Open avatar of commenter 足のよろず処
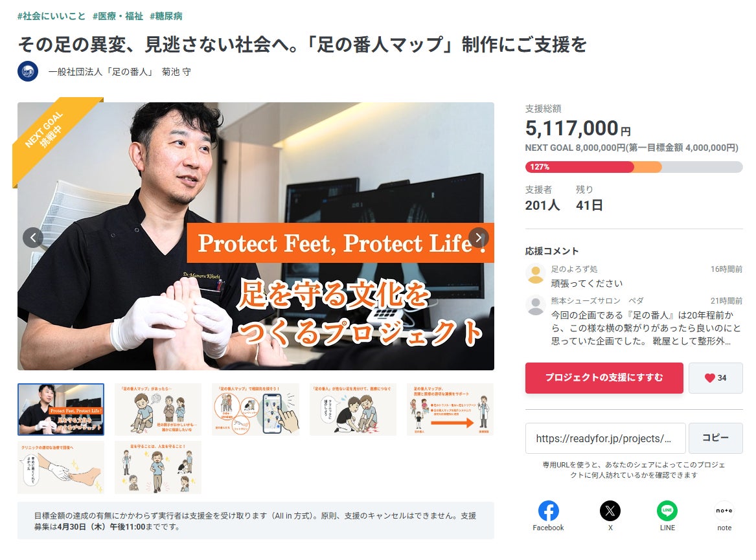Viewport: 756px width, 560px height. (x=535, y=274)
